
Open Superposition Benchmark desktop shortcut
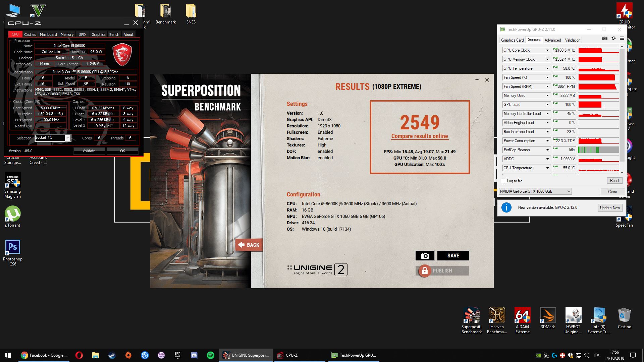tap(472, 320)
